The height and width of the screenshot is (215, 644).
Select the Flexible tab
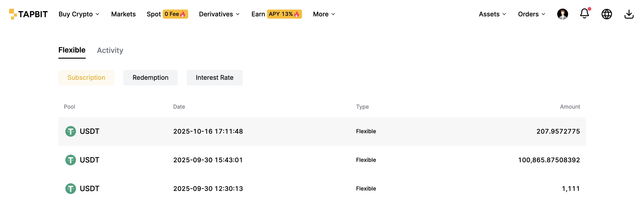pyautogui.click(x=72, y=50)
